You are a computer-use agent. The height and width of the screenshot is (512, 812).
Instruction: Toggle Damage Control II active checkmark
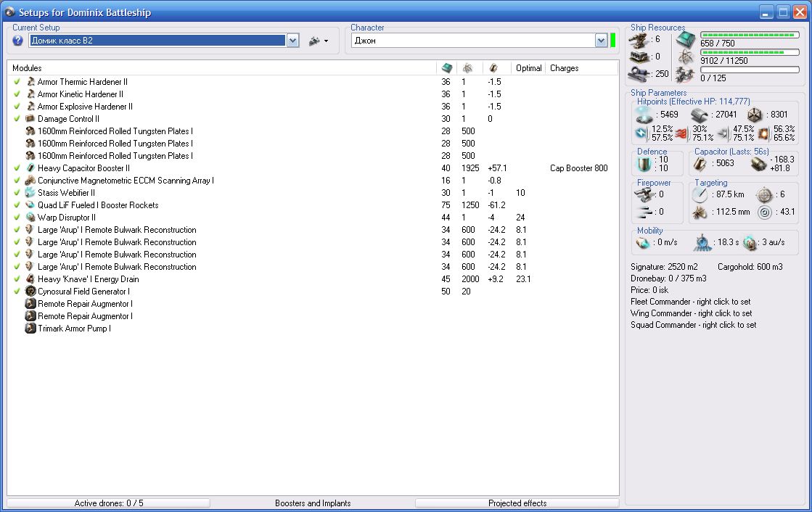coord(17,118)
